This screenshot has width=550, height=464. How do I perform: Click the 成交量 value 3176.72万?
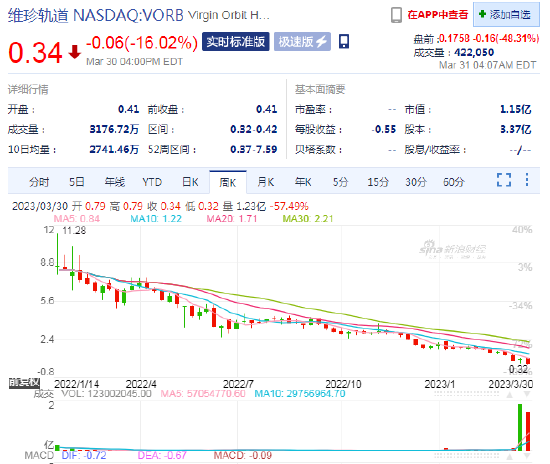[x=114, y=129]
